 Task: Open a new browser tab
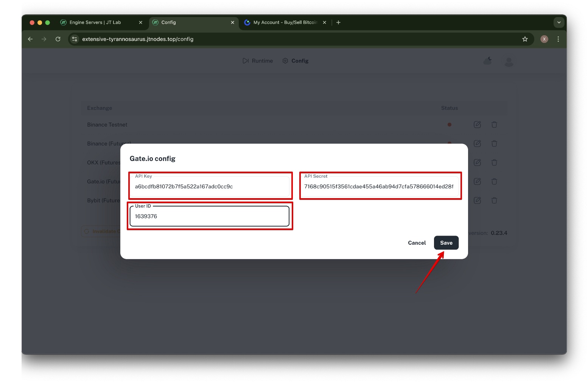click(338, 22)
